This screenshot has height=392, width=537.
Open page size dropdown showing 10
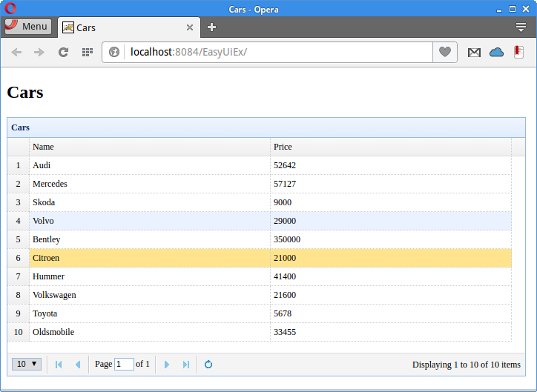[x=27, y=364]
